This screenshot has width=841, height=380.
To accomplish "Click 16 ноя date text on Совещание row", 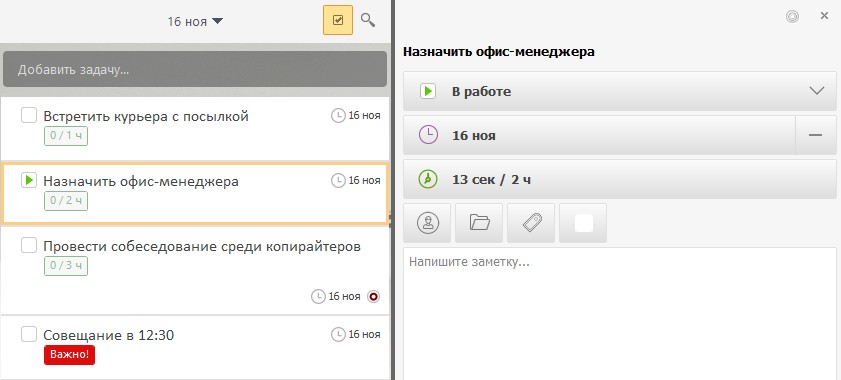I will pyautogui.click(x=365, y=334).
